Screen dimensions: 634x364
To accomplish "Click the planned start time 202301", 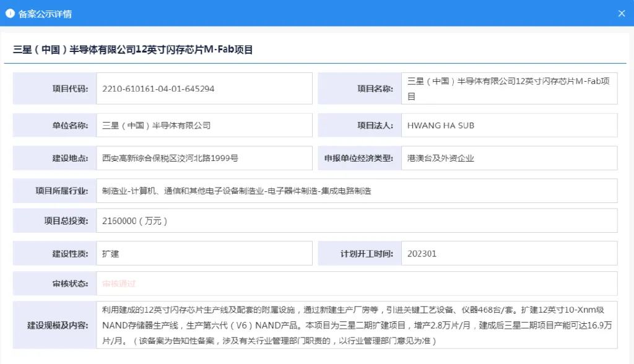I will (422, 254).
